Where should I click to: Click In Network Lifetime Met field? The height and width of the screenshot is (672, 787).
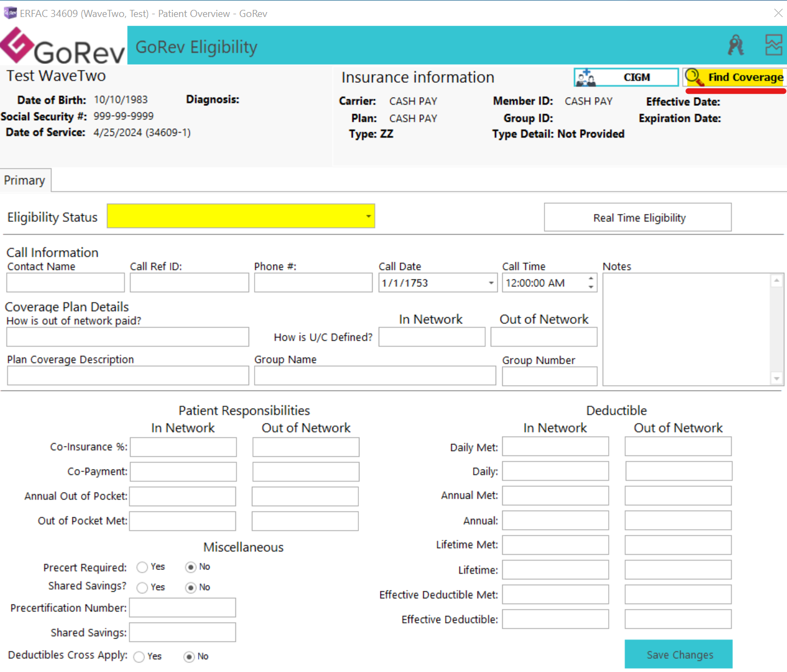coord(555,545)
